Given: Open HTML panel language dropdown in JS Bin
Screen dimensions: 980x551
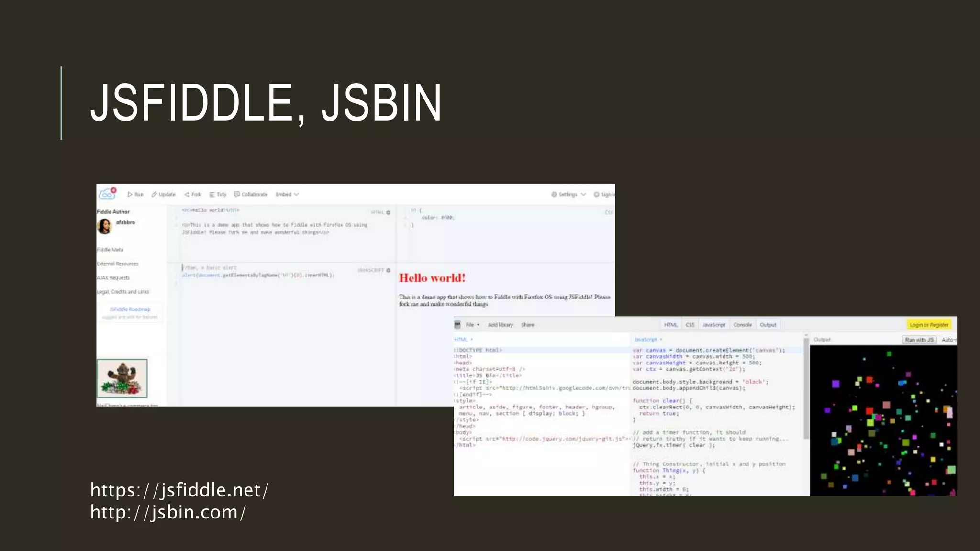Looking at the screenshot, I should (x=463, y=339).
